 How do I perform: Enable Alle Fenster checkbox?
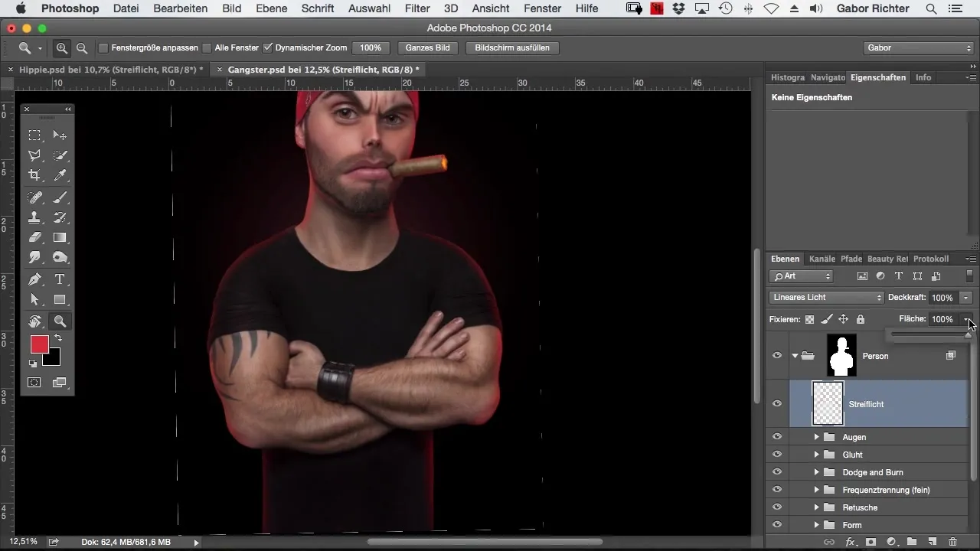(x=207, y=47)
